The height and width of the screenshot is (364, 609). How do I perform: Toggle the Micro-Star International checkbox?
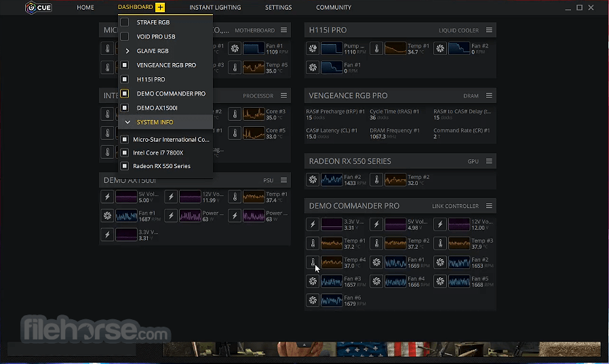124,140
